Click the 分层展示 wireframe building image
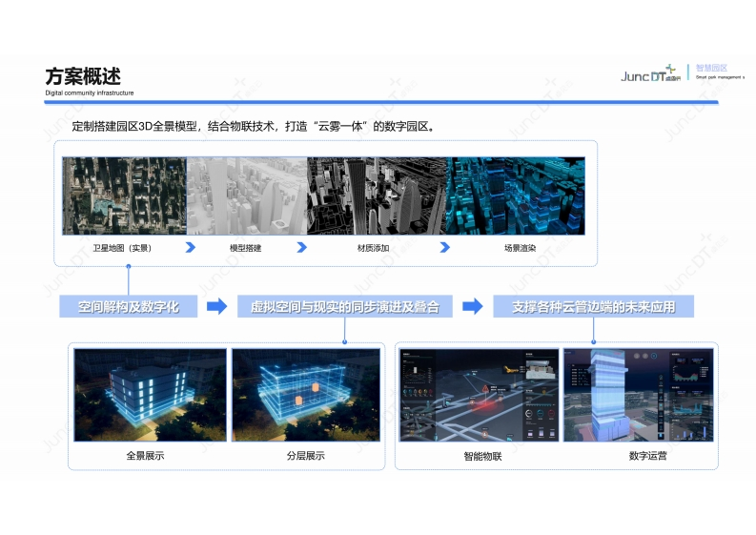Viewport: 756px width, 535px height. pos(306,395)
